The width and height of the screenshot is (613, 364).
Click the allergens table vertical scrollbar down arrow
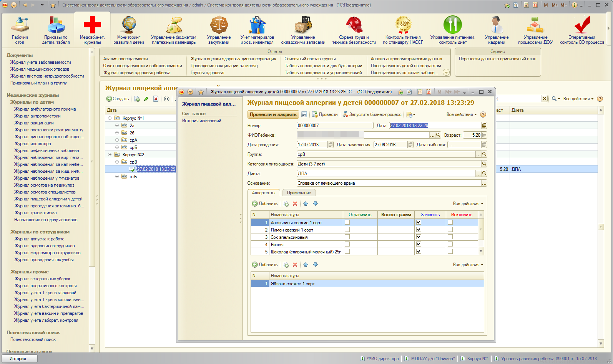481,251
